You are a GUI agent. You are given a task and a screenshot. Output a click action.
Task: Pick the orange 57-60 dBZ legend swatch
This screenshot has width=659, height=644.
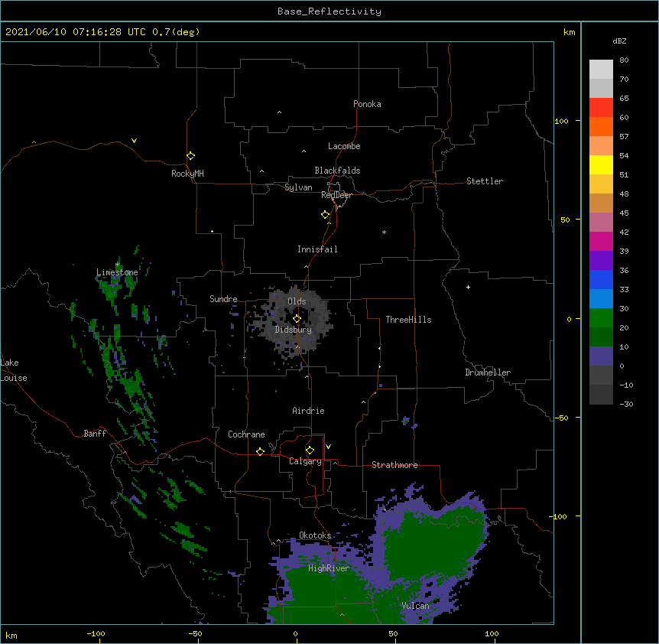(601, 126)
